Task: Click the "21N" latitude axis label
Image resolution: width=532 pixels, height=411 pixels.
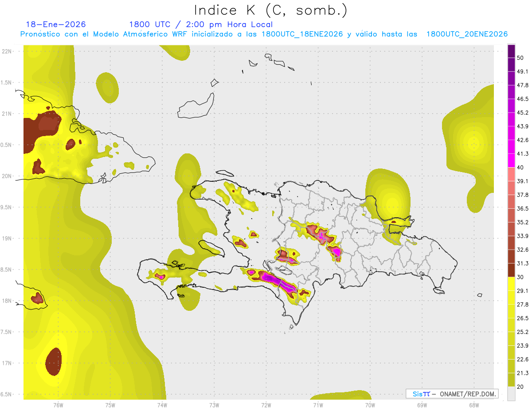Action: (7, 114)
